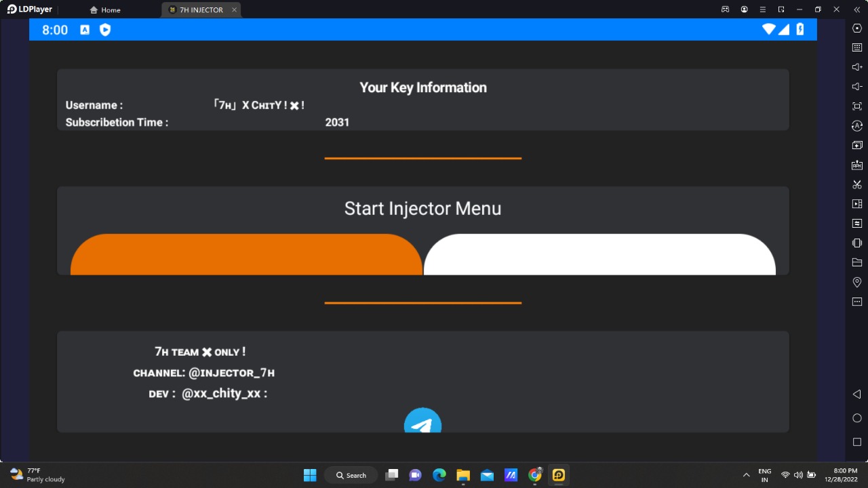Image resolution: width=868 pixels, height=488 pixels.
Task: Click scissors screenshot icon
Action: (x=857, y=184)
